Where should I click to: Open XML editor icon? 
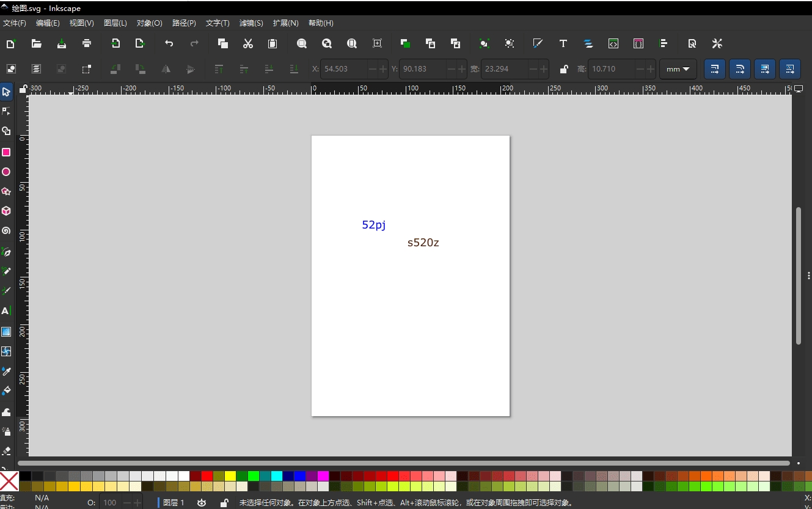click(613, 43)
